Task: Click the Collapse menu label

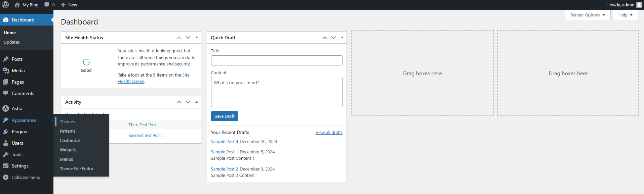Action: (26, 177)
